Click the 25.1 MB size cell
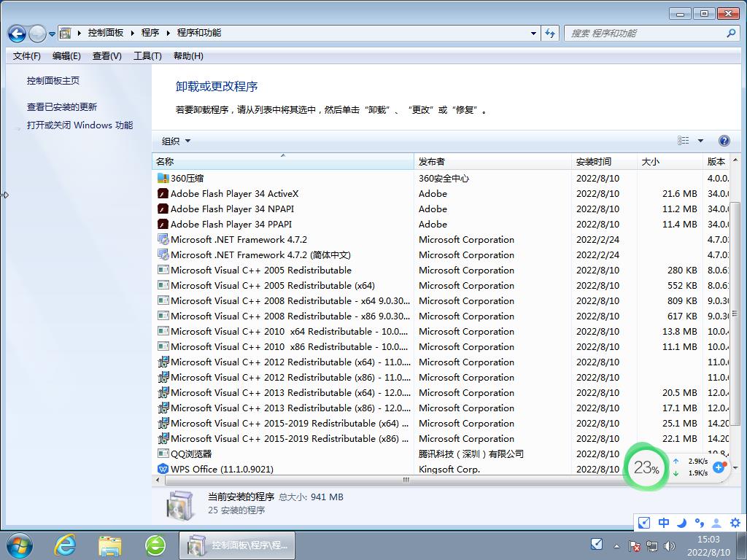Image resolution: width=747 pixels, height=560 pixels. (x=679, y=423)
